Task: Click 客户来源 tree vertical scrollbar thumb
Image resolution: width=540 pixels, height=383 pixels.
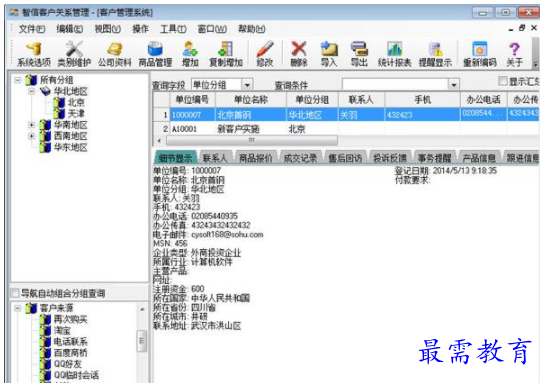Action: tap(142, 341)
